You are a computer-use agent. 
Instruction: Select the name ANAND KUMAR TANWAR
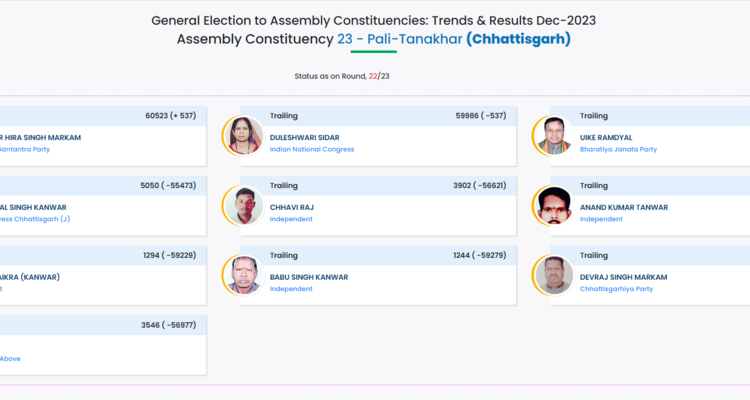click(624, 207)
